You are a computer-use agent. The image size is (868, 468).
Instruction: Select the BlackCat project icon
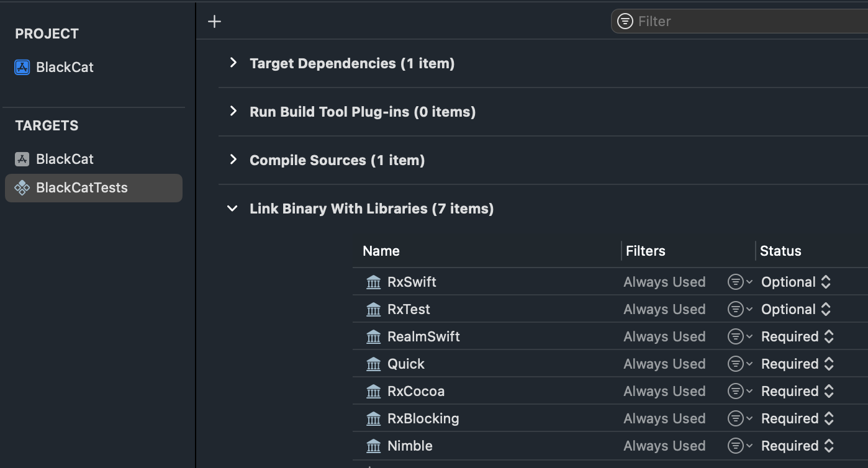tap(22, 67)
